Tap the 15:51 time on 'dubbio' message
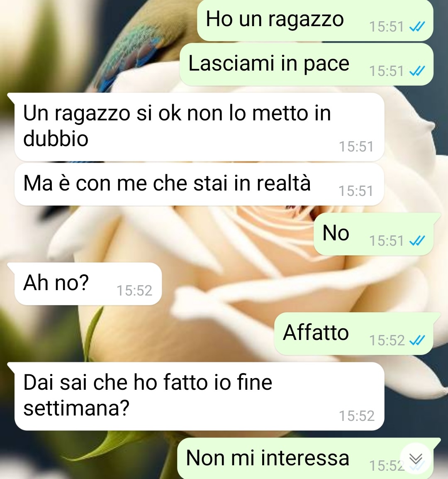 [x=356, y=147]
